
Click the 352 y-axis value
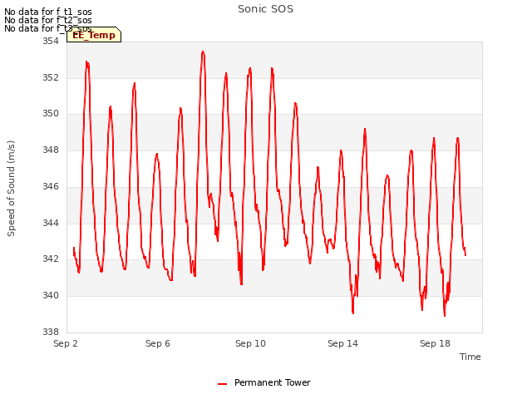(50, 77)
